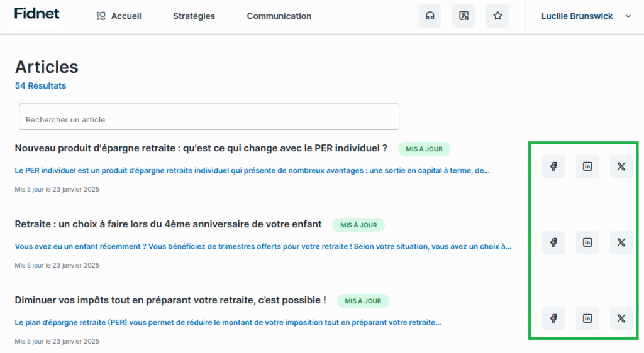The width and height of the screenshot is (644, 353).
Task: Share 4ème anniversaire article on Facebook
Action: tap(553, 242)
